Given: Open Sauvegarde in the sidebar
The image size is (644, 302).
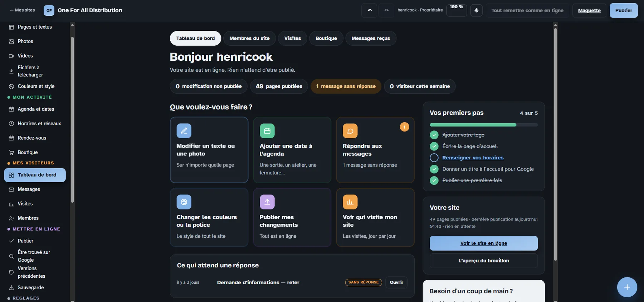Looking at the screenshot, I should [35, 287].
